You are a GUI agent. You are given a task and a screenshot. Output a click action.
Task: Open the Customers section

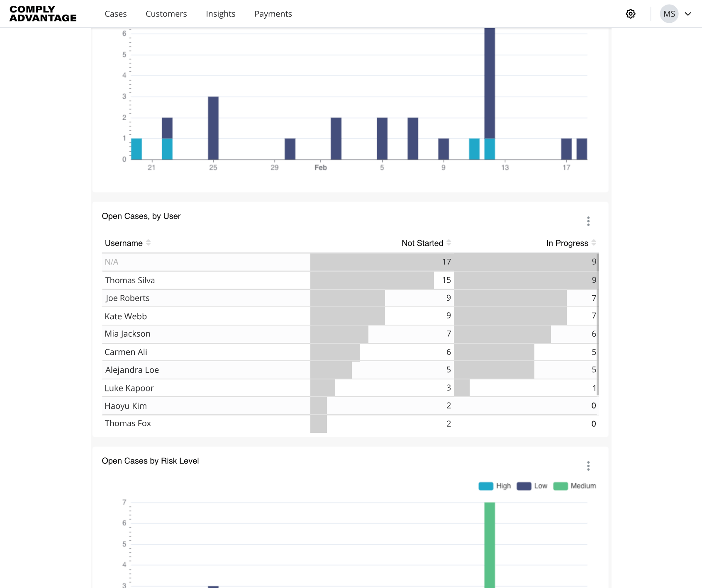pyautogui.click(x=166, y=14)
